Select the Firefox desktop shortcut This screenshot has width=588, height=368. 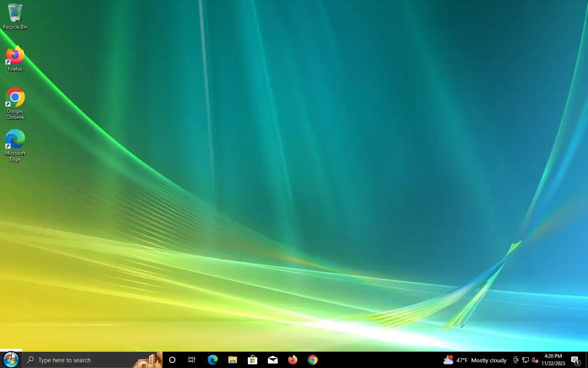(15, 59)
